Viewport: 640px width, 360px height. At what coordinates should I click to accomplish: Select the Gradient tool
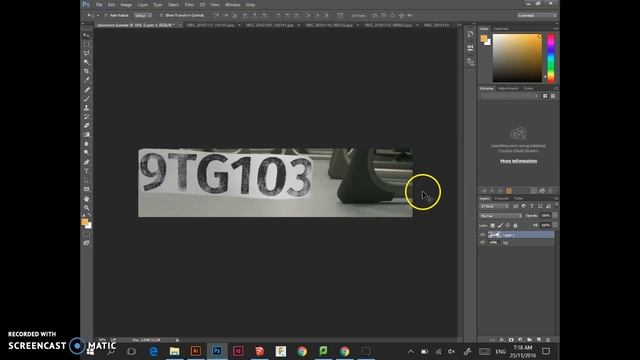(87, 135)
